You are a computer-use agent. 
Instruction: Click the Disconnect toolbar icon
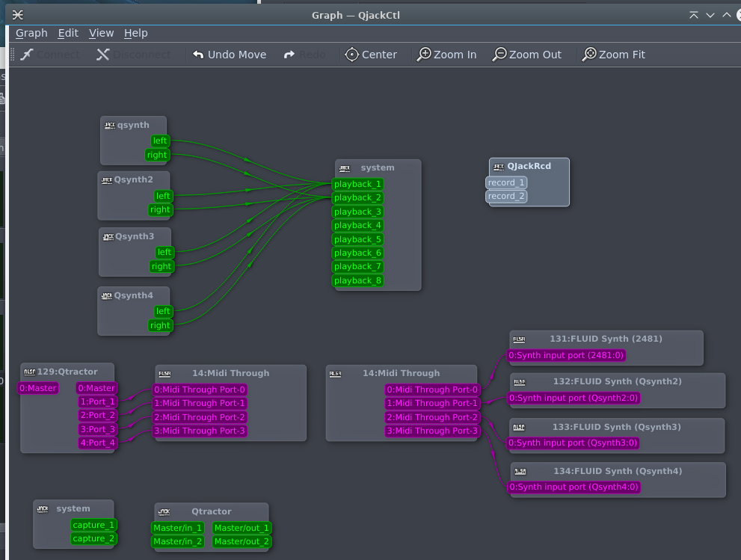pyautogui.click(x=102, y=55)
